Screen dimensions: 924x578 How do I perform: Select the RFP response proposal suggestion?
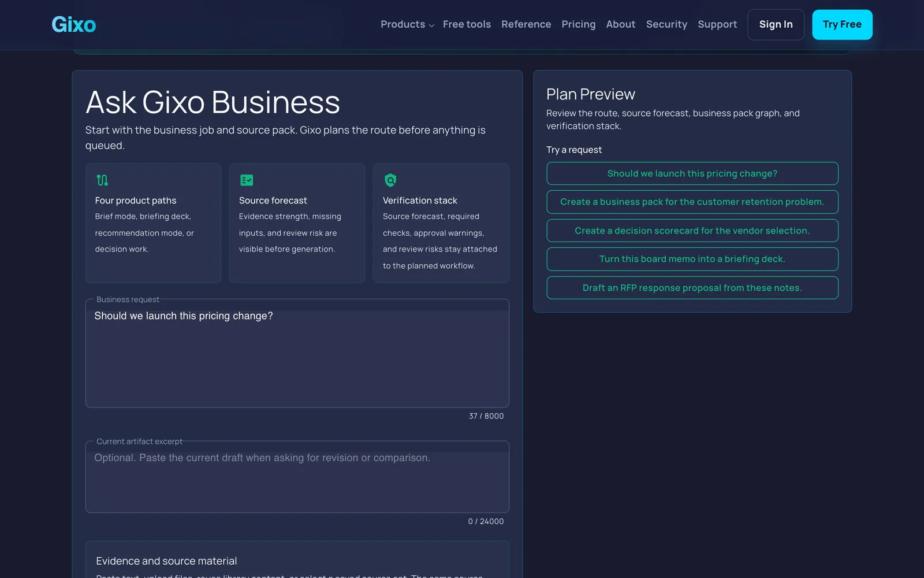(692, 288)
